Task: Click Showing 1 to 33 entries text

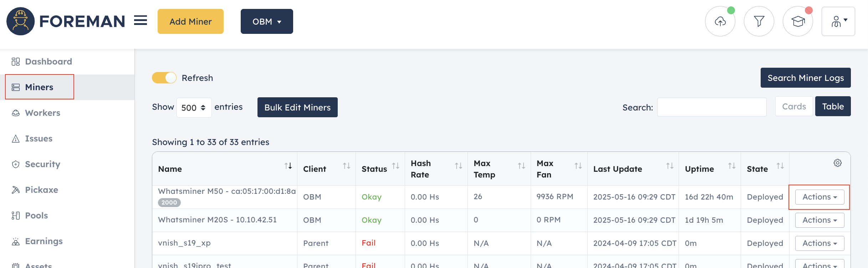Action: (210, 142)
